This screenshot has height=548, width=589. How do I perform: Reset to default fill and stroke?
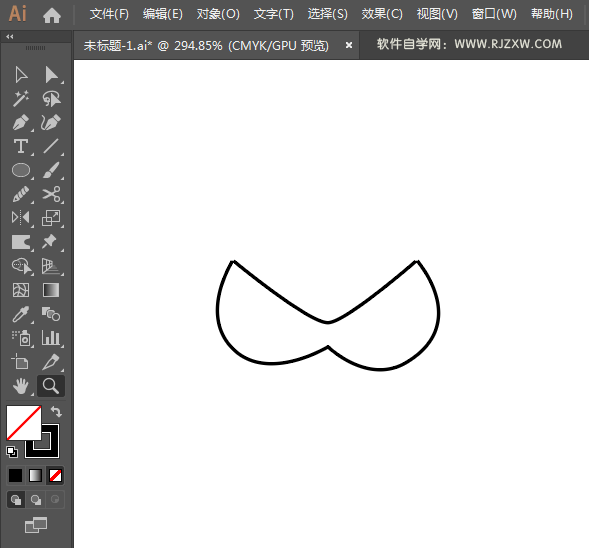point(12,452)
